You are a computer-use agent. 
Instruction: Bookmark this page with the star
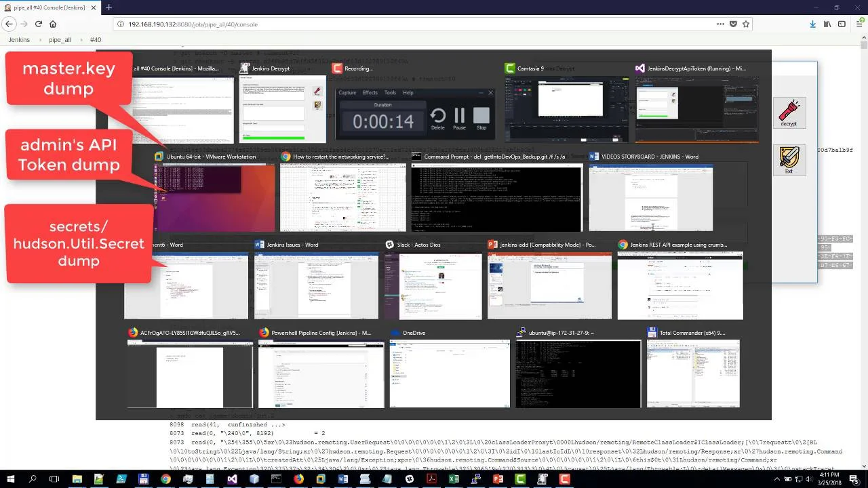pos(746,24)
